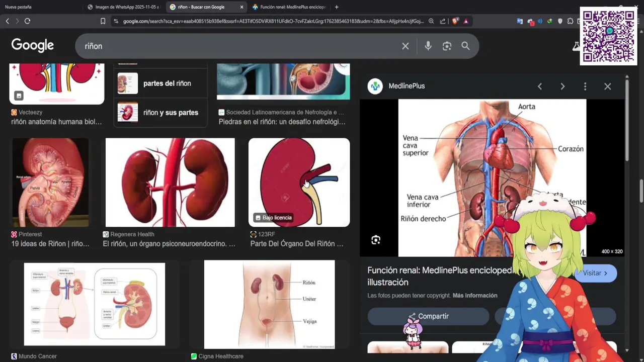Open the Mundo Cancer urinary diagram image
The image size is (644, 362).
[x=95, y=304]
